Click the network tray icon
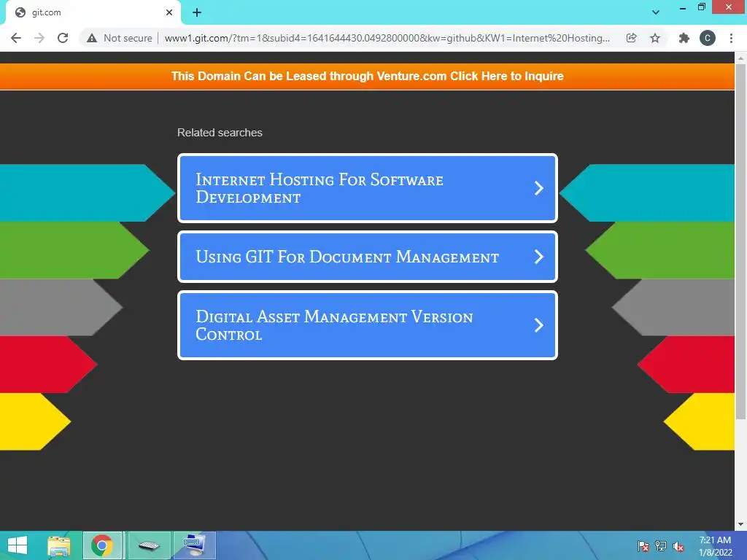The image size is (747, 560). (x=661, y=546)
